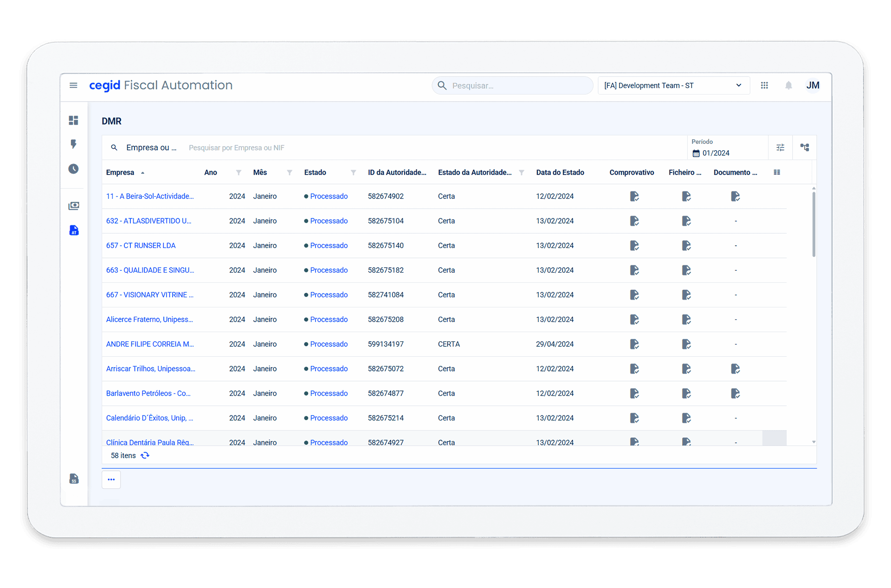Refresh the 58 itens list
The height and width of the screenshot is (588, 891).
(145, 455)
